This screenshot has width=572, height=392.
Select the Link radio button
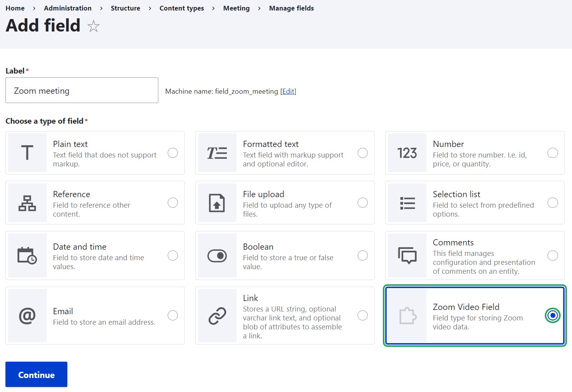click(363, 315)
